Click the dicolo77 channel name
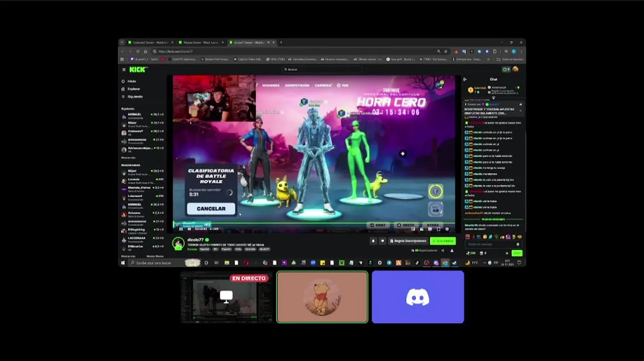The width and height of the screenshot is (644, 361). [195, 240]
